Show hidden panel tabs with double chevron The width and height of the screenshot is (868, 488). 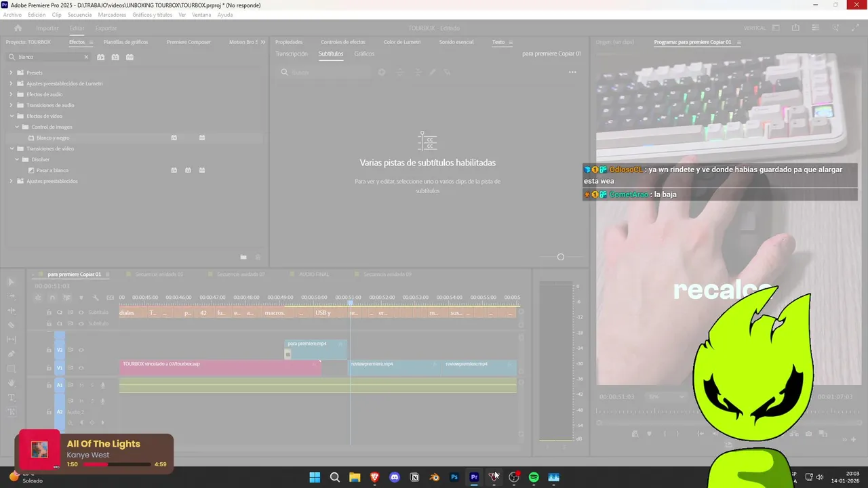pyautogui.click(x=263, y=42)
